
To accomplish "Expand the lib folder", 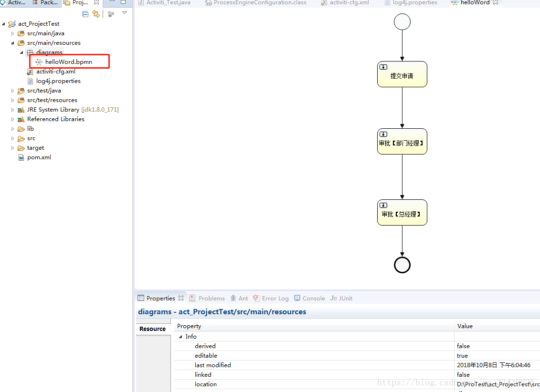I will point(13,129).
